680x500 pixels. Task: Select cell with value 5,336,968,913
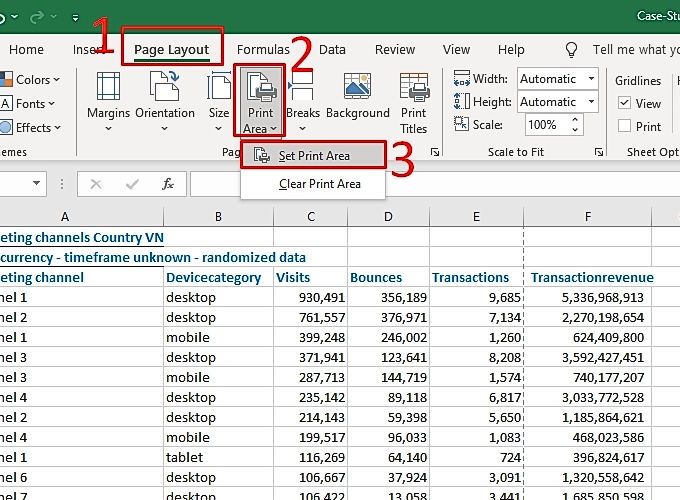tap(588, 297)
